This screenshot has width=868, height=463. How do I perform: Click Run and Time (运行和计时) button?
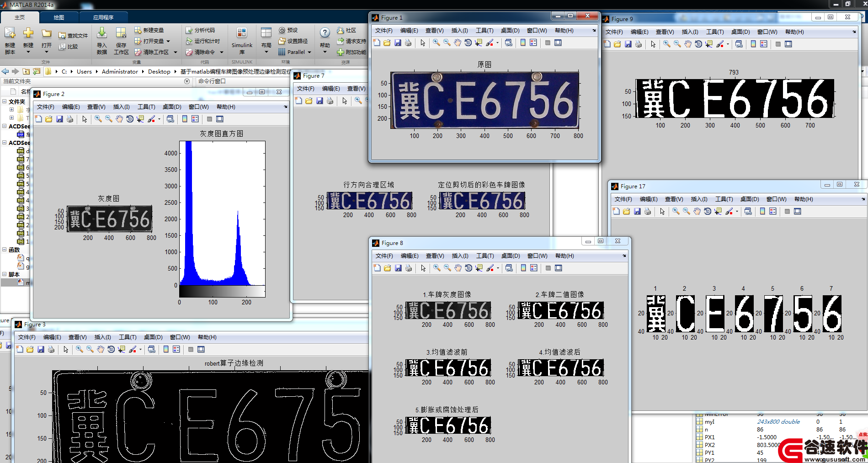tap(203, 41)
